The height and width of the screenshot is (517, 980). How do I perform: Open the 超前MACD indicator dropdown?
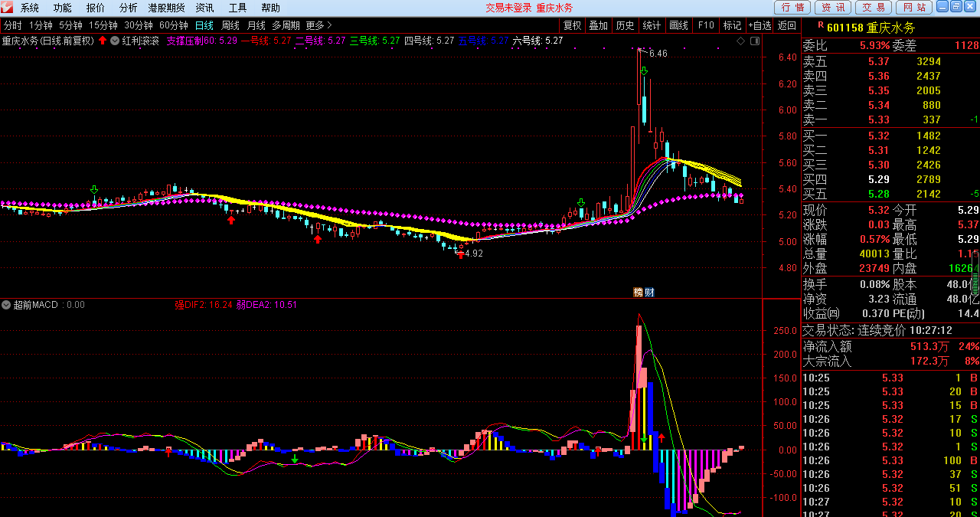click(x=7, y=305)
